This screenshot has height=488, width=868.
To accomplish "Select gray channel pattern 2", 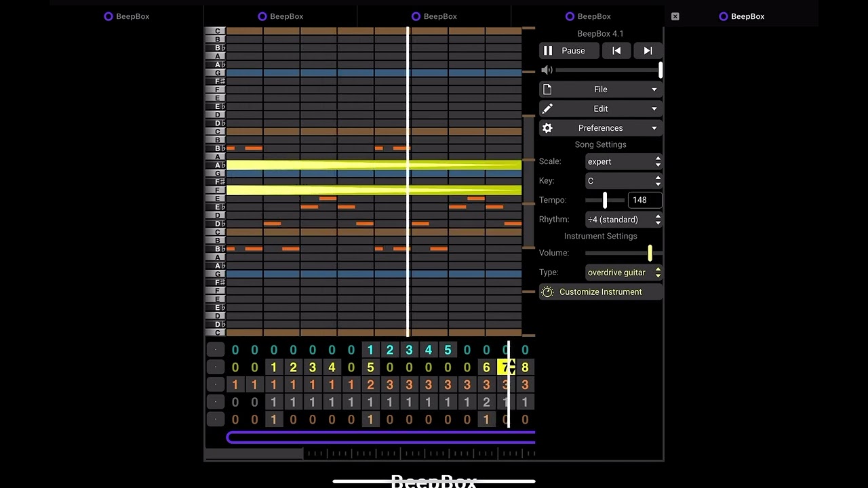I will pos(486,403).
